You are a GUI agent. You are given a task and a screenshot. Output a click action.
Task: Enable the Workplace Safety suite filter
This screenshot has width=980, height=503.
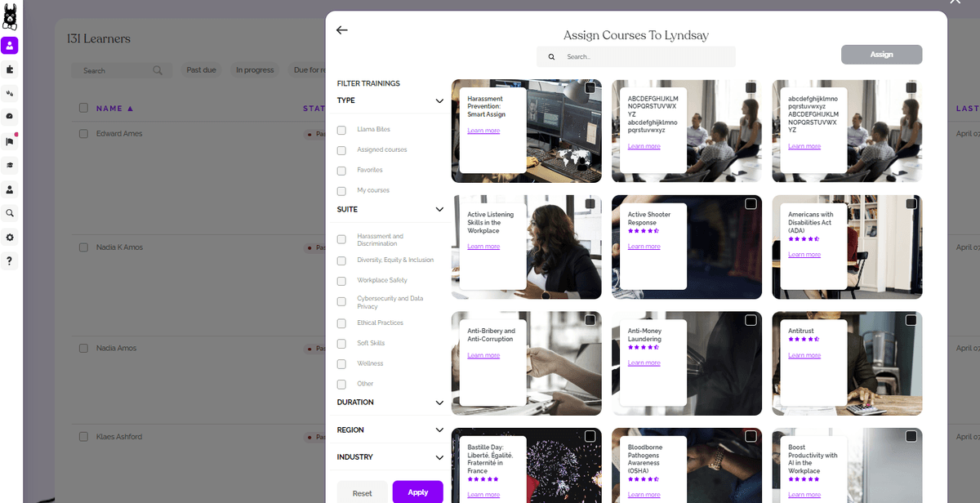click(x=341, y=281)
